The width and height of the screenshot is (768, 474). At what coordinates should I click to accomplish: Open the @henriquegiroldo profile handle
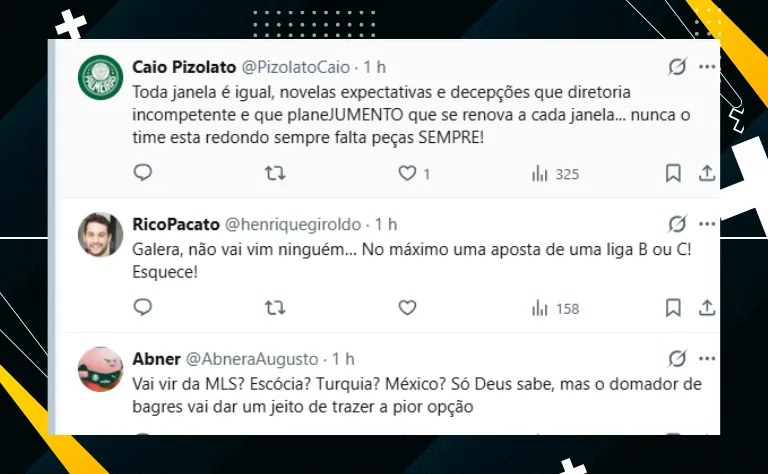(x=293, y=224)
